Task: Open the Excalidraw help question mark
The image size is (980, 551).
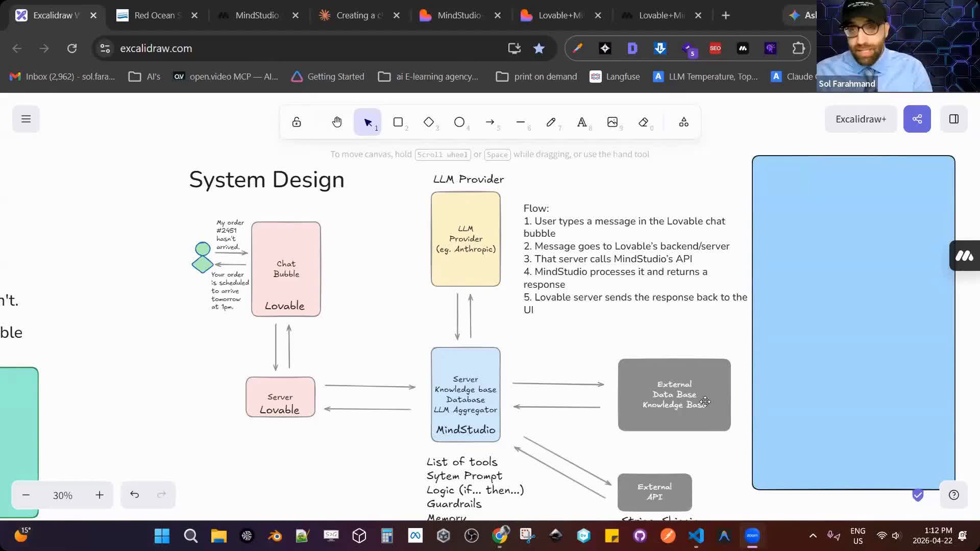Action: pyautogui.click(x=954, y=495)
